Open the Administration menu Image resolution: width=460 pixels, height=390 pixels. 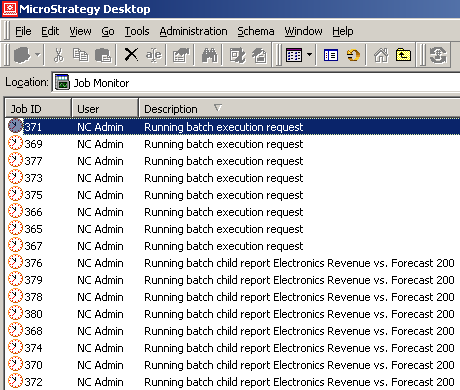point(193,31)
